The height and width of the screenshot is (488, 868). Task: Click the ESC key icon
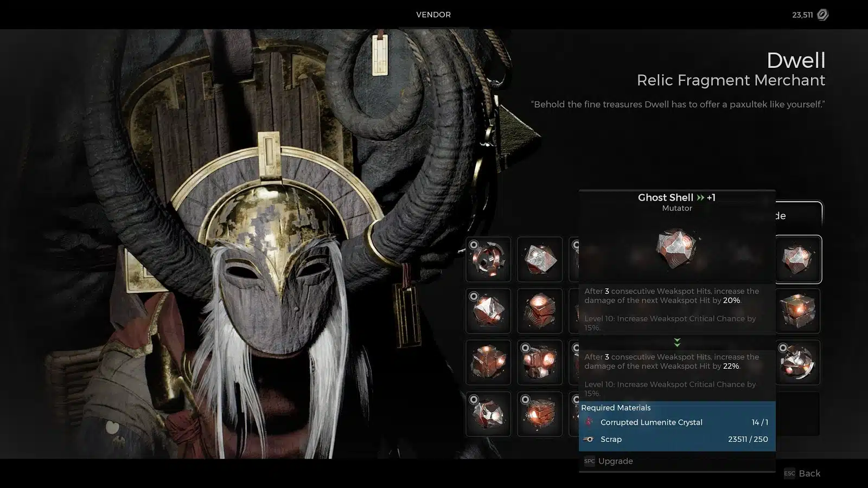click(x=789, y=473)
